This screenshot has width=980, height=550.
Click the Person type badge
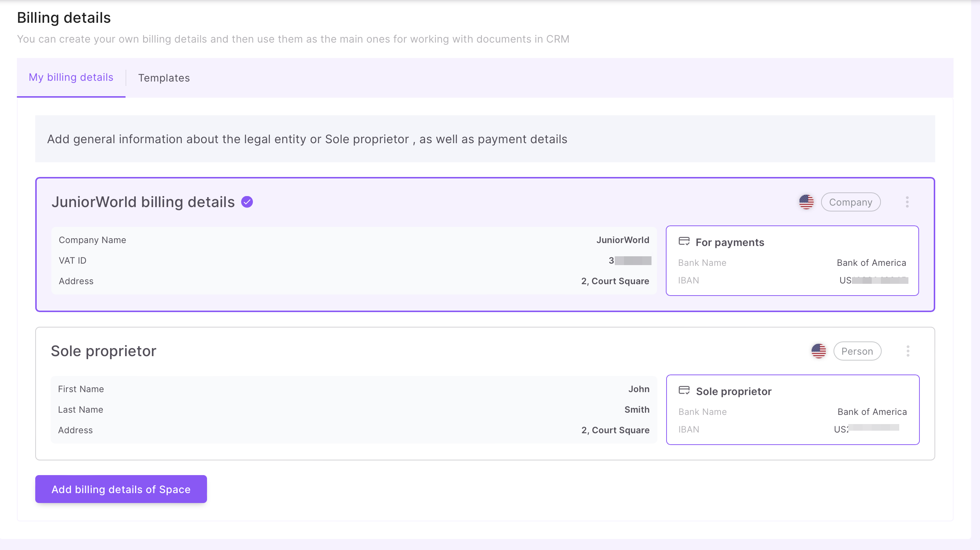coord(857,351)
